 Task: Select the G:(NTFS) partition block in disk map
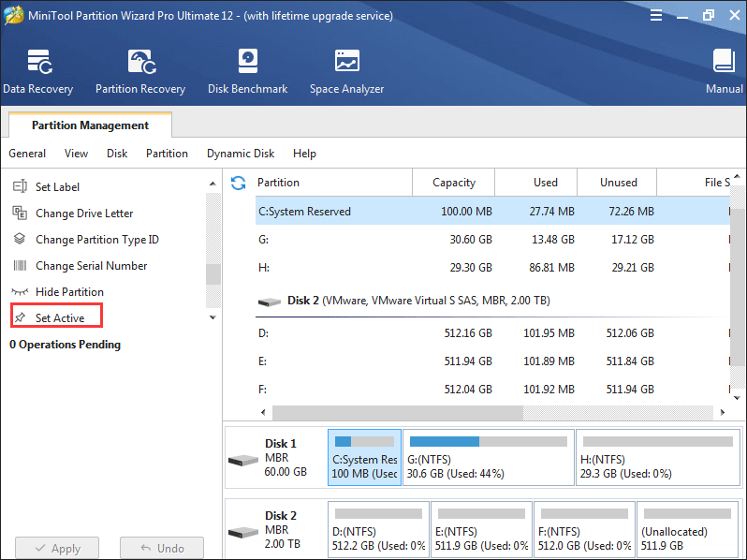pyautogui.click(x=488, y=458)
